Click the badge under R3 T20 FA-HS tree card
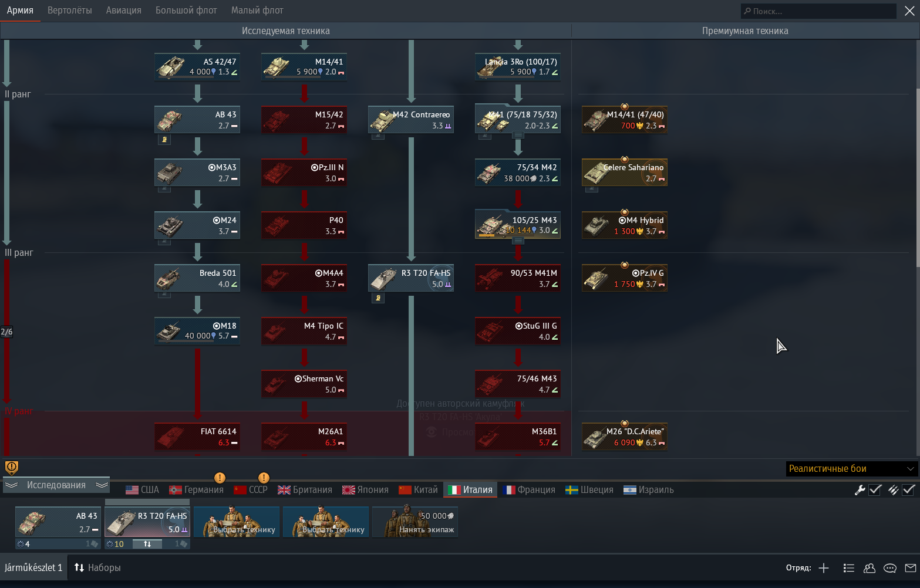Image resolution: width=920 pixels, height=588 pixels. click(378, 298)
